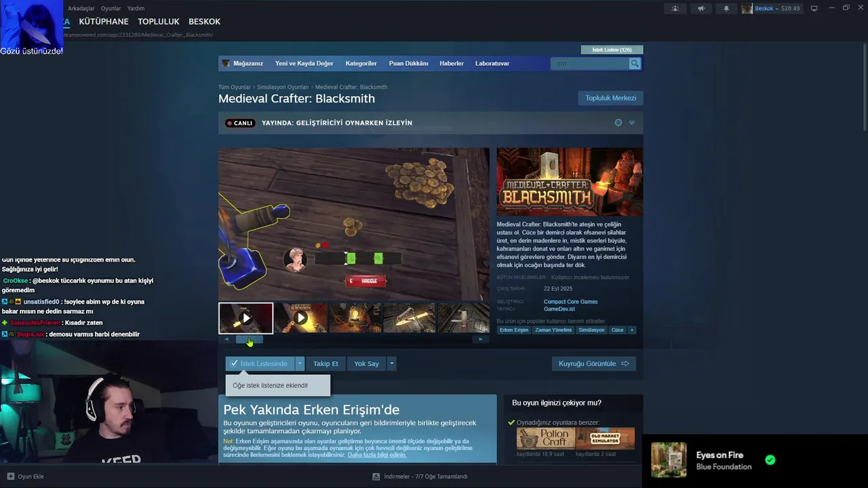This screenshot has width=868, height=488.
Task: Click Tüm Oyunlar breadcrumb
Action: 234,87
